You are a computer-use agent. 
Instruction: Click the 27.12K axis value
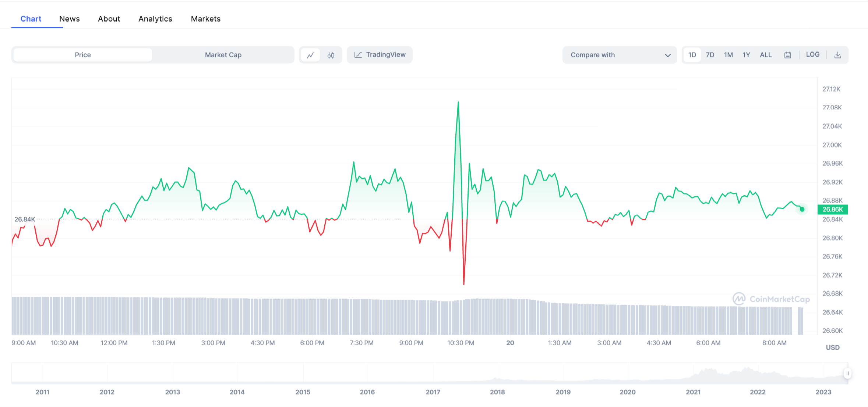(832, 89)
